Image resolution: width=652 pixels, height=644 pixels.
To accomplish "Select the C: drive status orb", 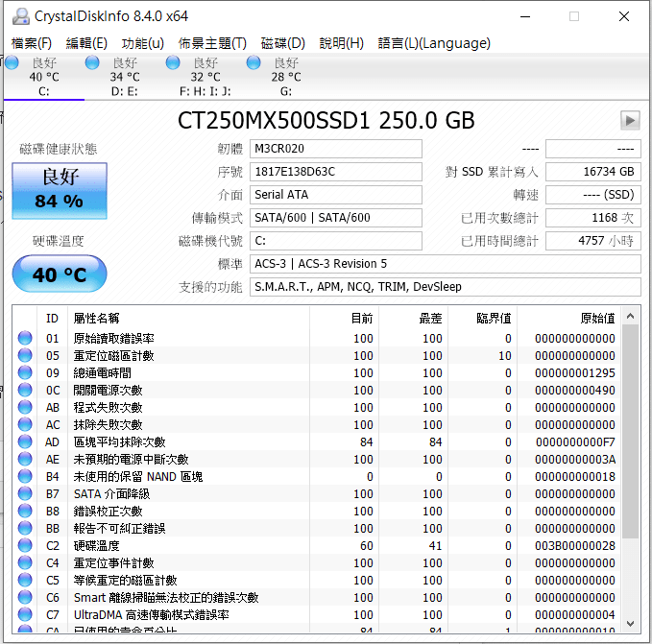I will tap(12, 63).
